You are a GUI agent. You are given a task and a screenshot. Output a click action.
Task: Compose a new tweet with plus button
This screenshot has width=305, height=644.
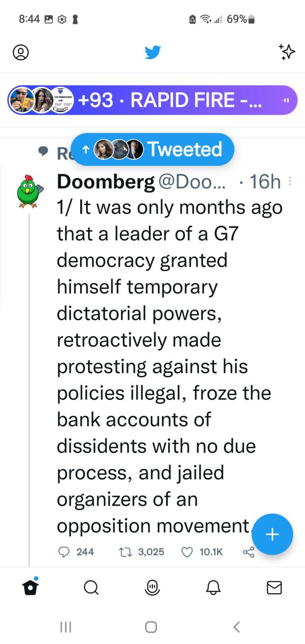[x=272, y=534]
